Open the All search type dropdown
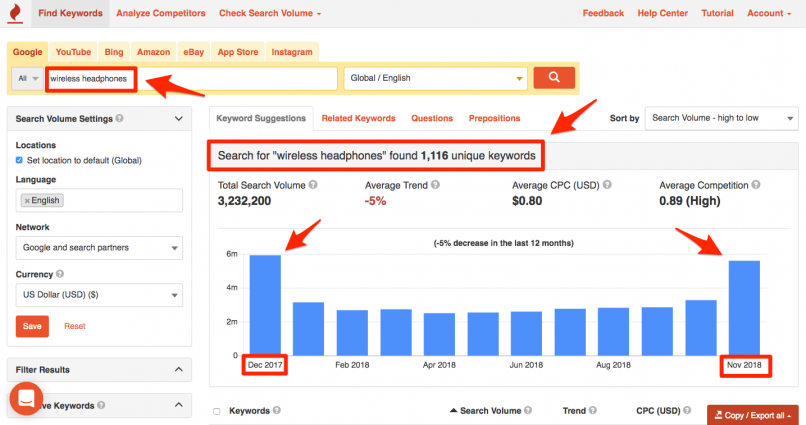The width and height of the screenshot is (806, 425). 28,79
